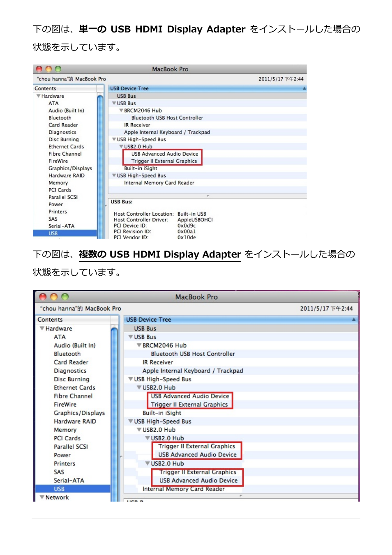Select Built-in iSight in the lower window

point(161,413)
